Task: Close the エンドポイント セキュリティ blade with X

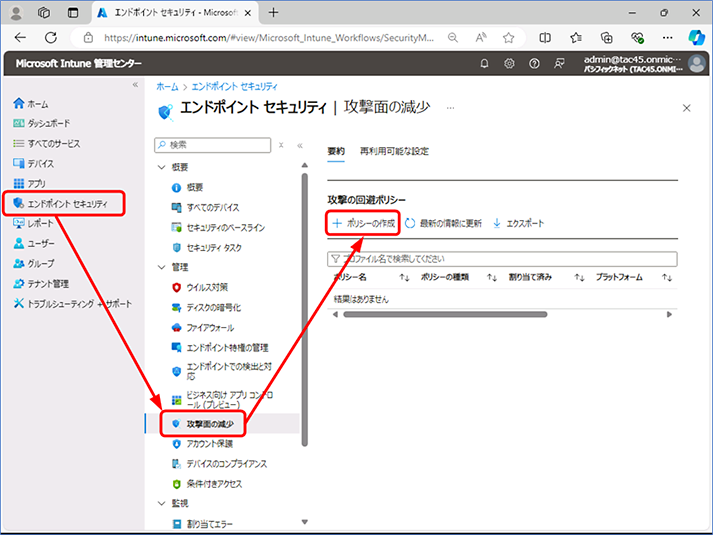Action: click(x=687, y=108)
